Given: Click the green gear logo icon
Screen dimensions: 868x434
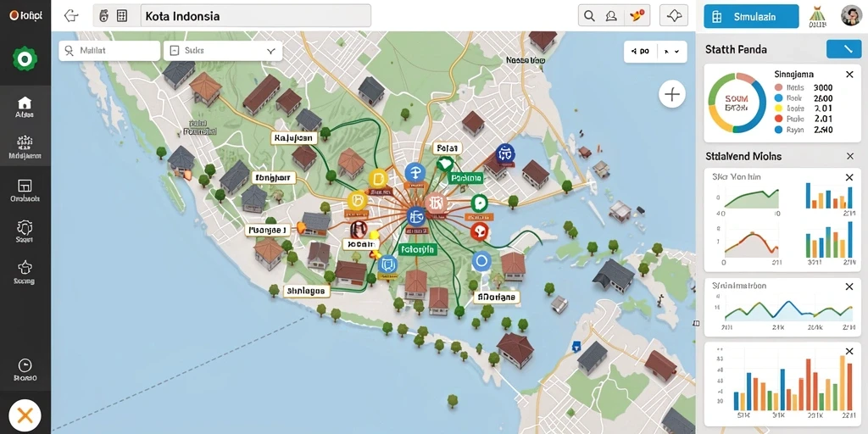Looking at the screenshot, I should (25, 58).
